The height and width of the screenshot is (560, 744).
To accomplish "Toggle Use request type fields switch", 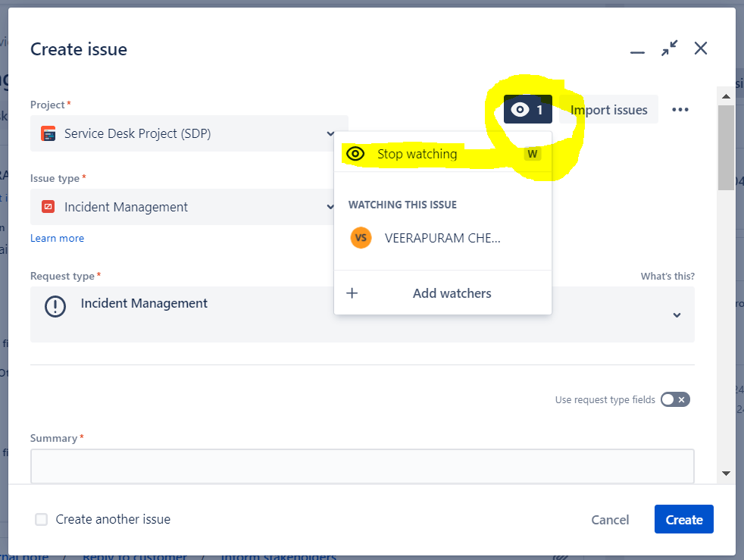I will (675, 399).
